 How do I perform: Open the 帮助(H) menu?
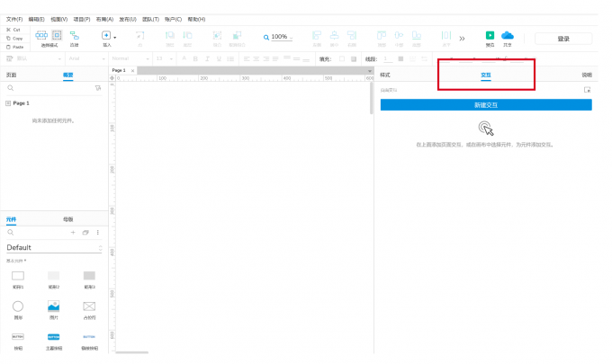point(196,19)
